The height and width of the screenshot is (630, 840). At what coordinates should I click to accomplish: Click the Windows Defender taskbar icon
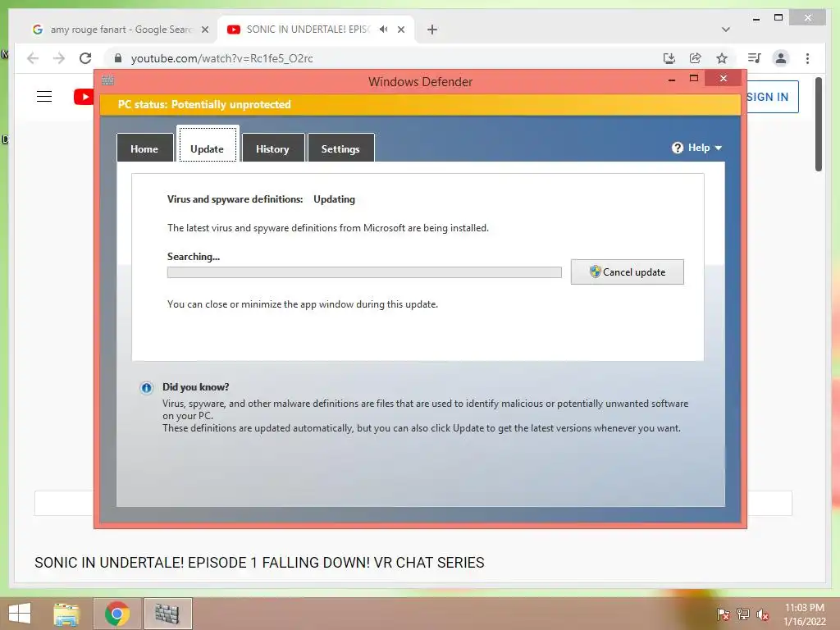(x=167, y=614)
